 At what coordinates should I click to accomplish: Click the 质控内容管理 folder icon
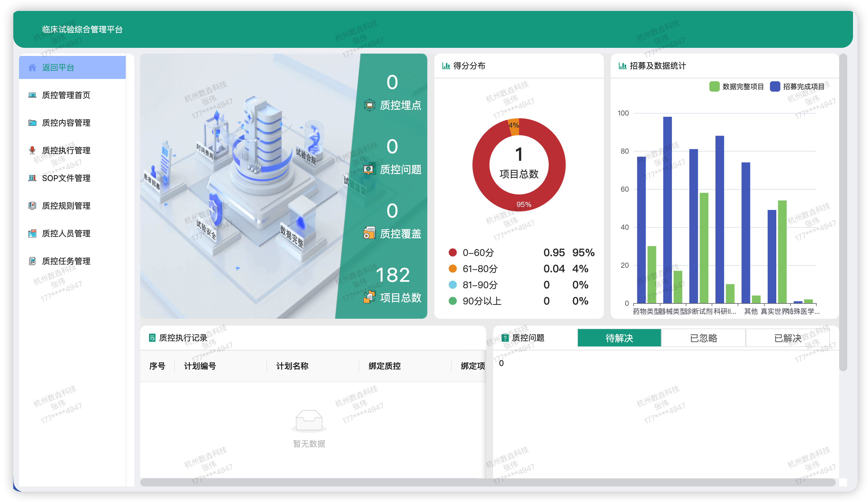32,123
